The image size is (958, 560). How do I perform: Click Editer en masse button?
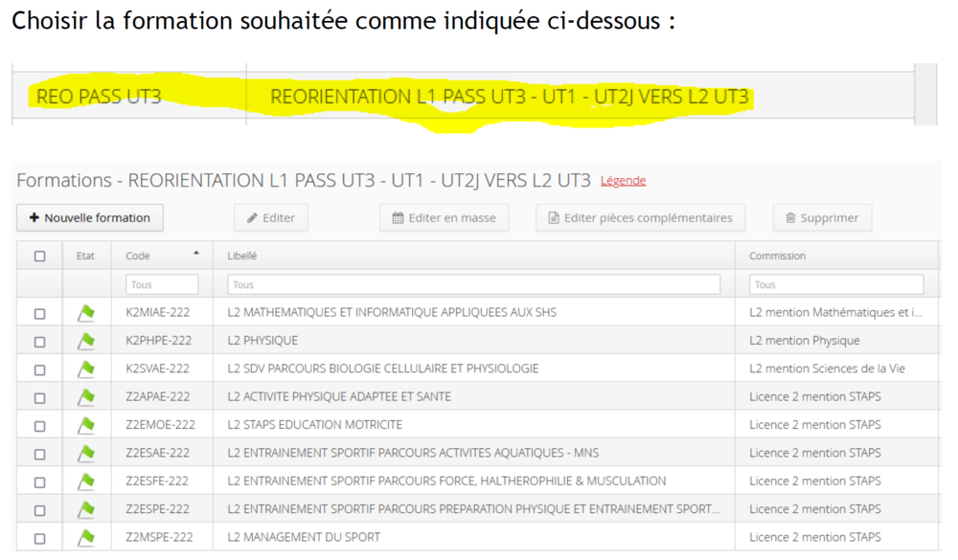444,218
